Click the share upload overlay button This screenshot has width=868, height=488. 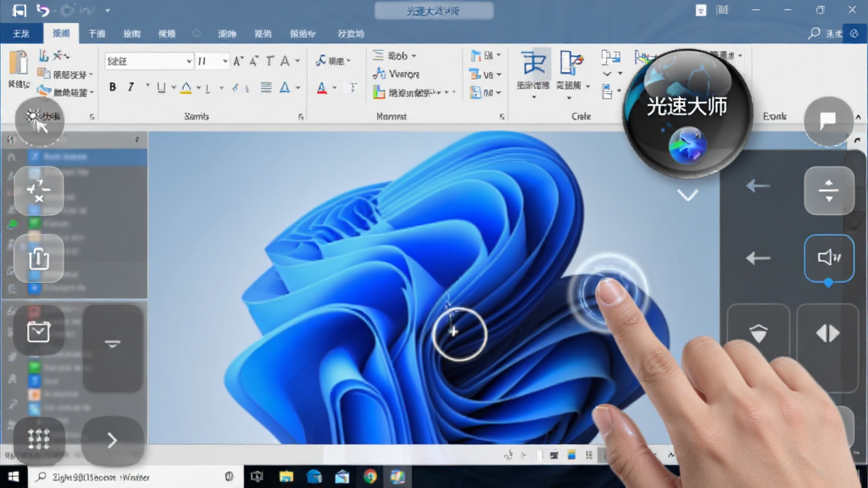point(39,258)
